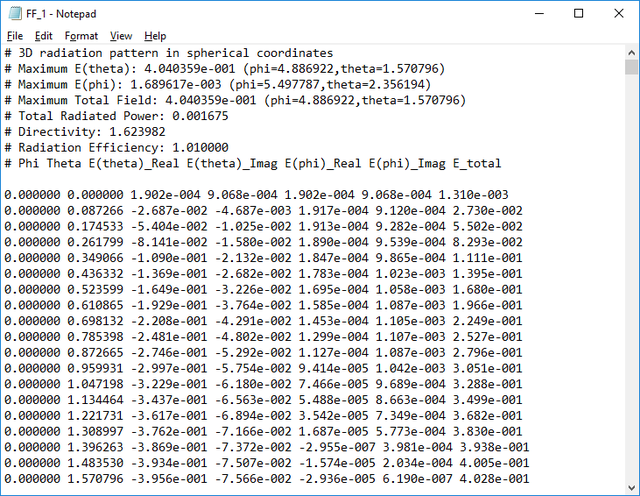The width and height of the screenshot is (640, 496).
Task: Click the theta value 1.308997
Action: [95, 431]
